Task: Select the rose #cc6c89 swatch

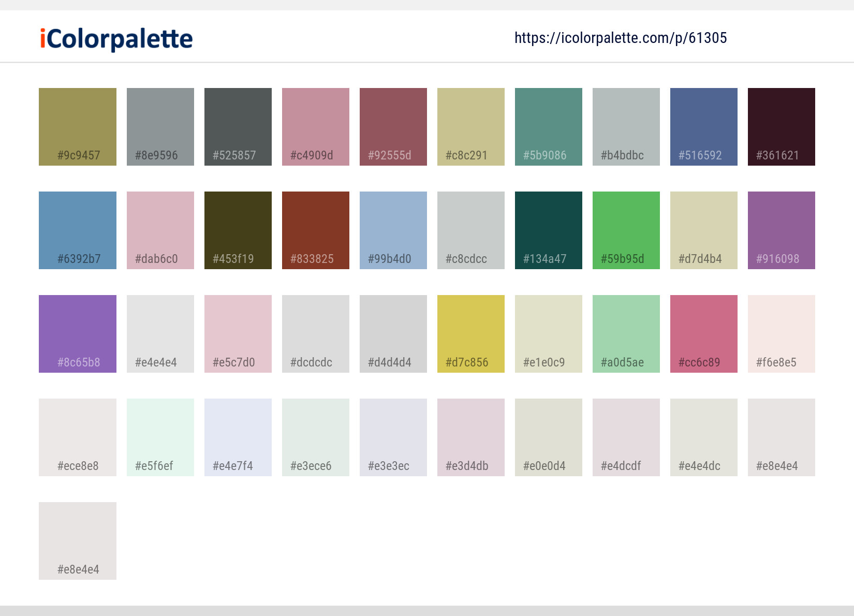Action: pyautogui.click(x=703, y=333)
